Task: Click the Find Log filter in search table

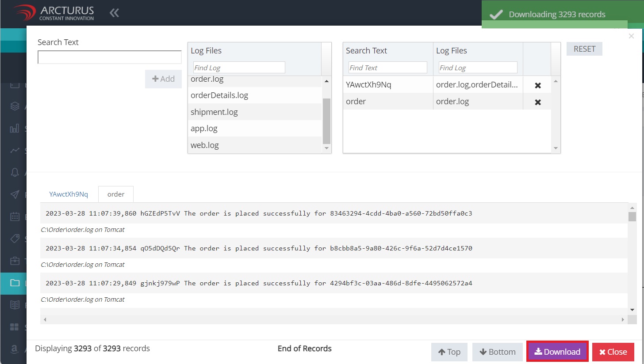Action: pyautogui.click(x=478, y=68)
